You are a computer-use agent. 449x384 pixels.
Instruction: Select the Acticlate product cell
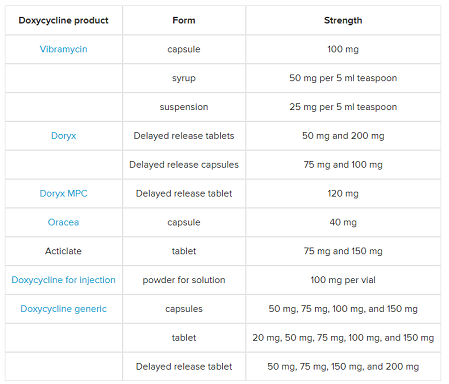(63, 251)
